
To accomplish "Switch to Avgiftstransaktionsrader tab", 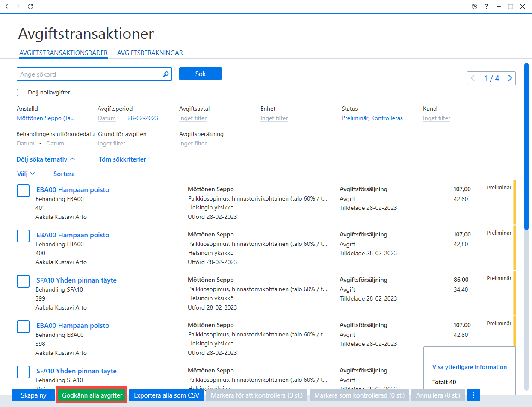I will [63, 53].
